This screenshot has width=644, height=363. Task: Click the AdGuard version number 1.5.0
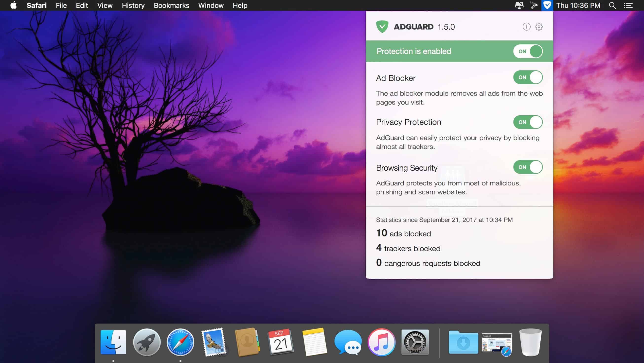[446, 27]
